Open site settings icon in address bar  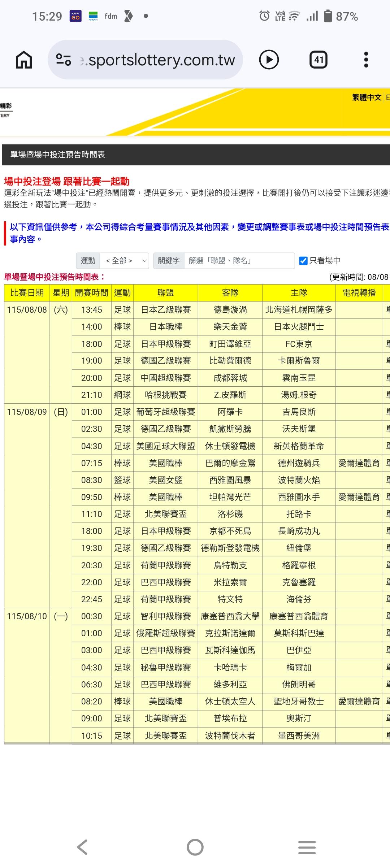coord(64,60)
